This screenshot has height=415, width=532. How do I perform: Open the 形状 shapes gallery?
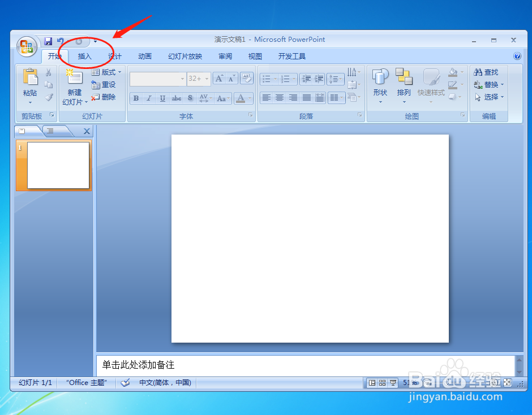(380, 86)
